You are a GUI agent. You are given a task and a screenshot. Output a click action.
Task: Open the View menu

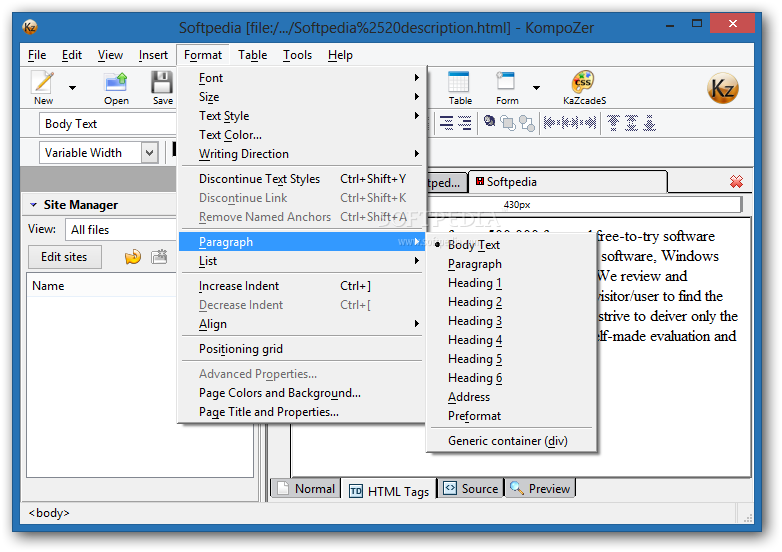tap(110, 55)
